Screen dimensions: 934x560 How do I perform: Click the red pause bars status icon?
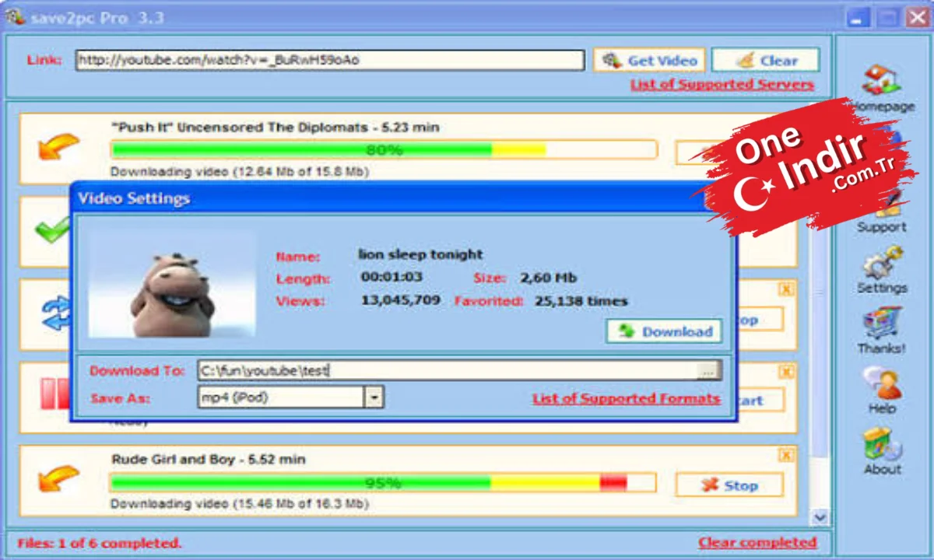pyautogui.click(x=54, y=394)
